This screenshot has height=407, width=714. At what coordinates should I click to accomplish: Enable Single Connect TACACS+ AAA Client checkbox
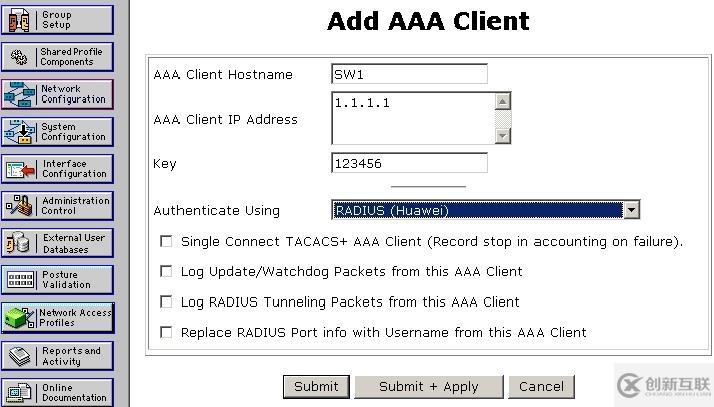click(x=167, y=241)
